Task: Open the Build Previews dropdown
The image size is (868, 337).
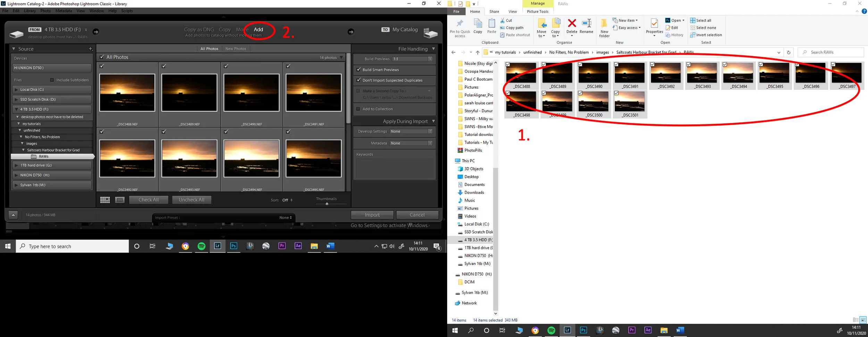Action: pyautogui.click(x=412, y=59)
